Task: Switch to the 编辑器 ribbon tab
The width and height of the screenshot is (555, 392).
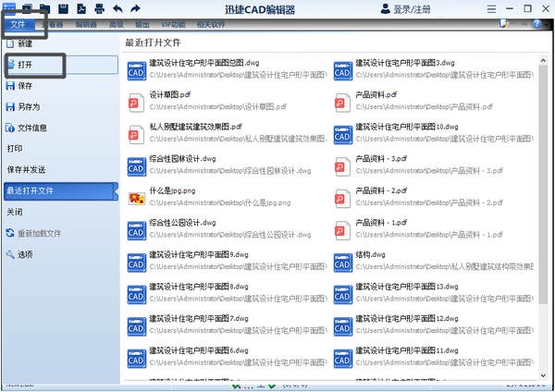Action: [x=86, y=24]
